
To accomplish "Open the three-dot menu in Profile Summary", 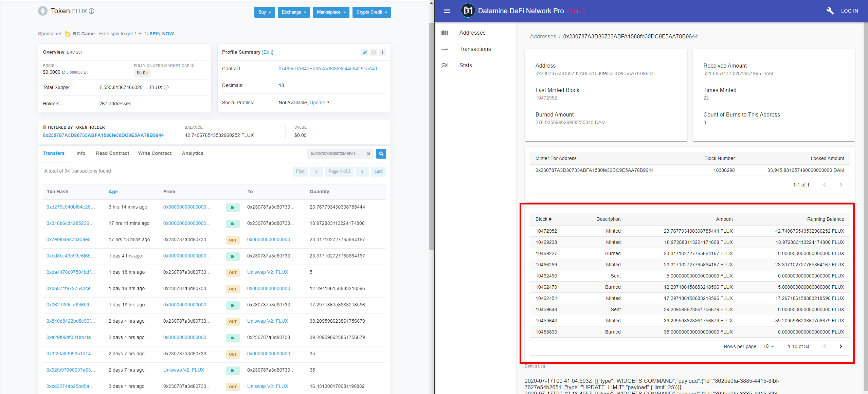I will click(382, 52).
